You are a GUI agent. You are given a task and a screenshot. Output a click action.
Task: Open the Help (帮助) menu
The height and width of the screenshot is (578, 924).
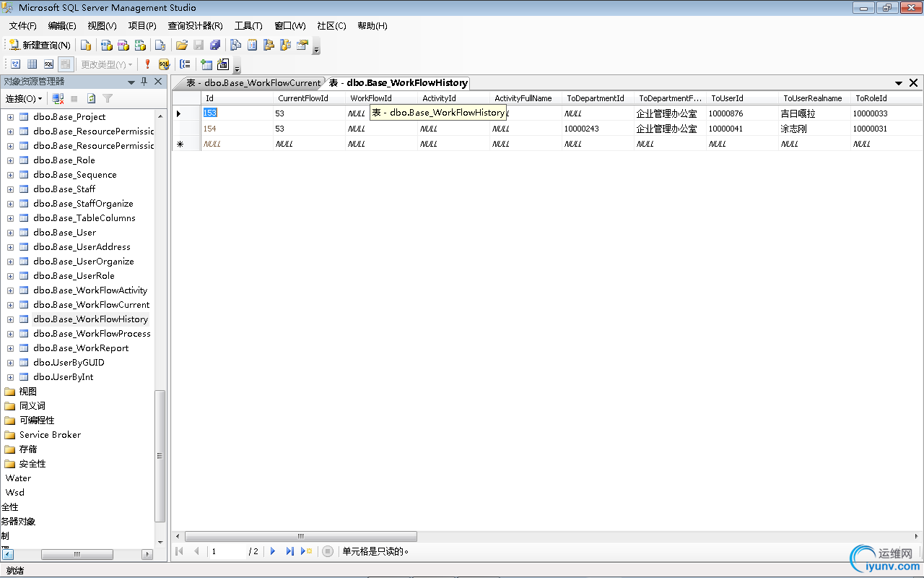[x=372, y=26]
